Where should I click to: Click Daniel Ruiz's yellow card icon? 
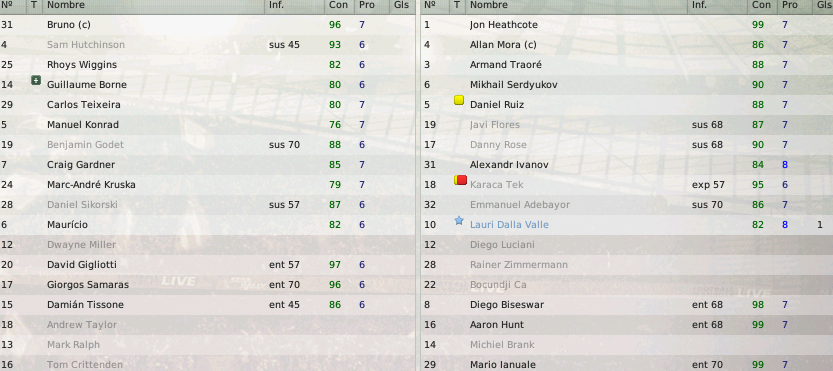click(x=459, y=100)
